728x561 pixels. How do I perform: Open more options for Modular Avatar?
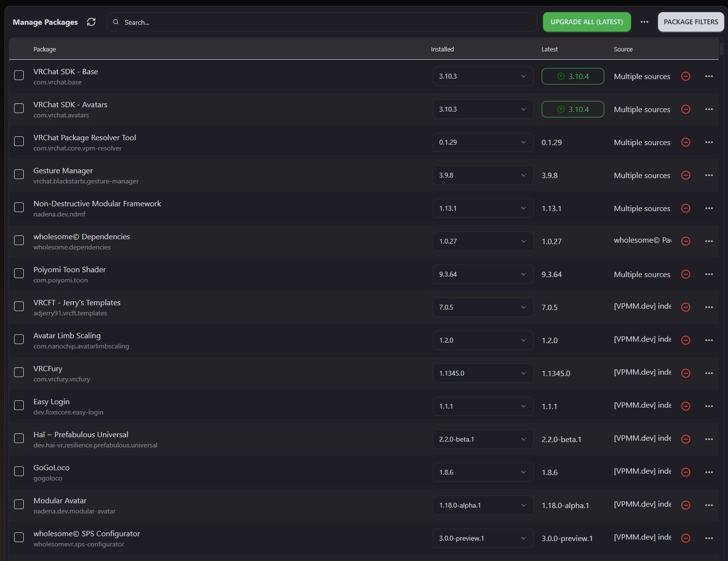click(x=709, y=505)
